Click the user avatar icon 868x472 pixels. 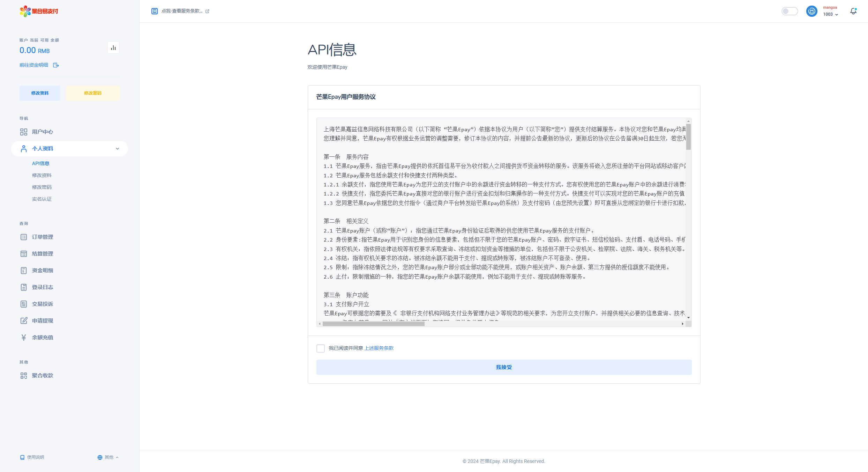pyautogui.click(x=812, y=11)
